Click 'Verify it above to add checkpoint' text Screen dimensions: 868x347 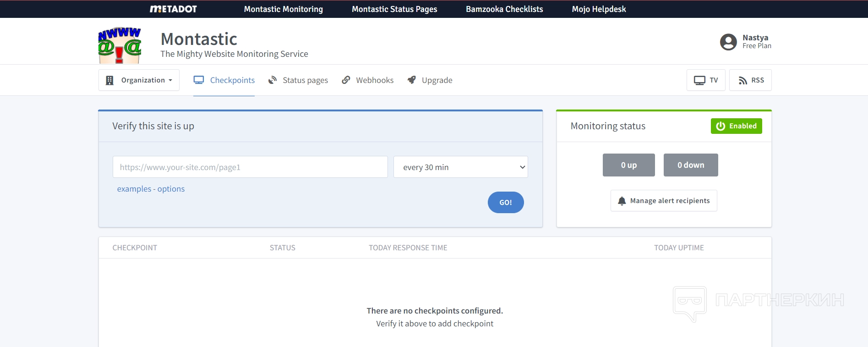tap(435, 324)
